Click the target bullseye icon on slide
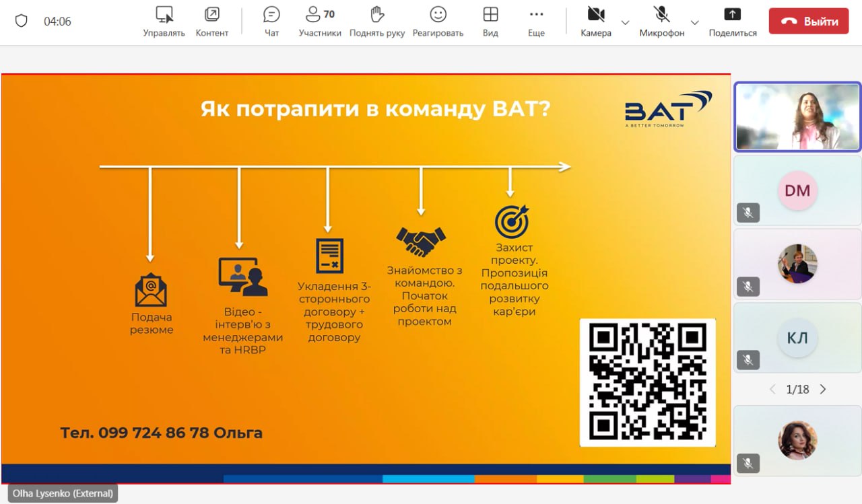This screenshot has height=504, width=862. [512, 221]
